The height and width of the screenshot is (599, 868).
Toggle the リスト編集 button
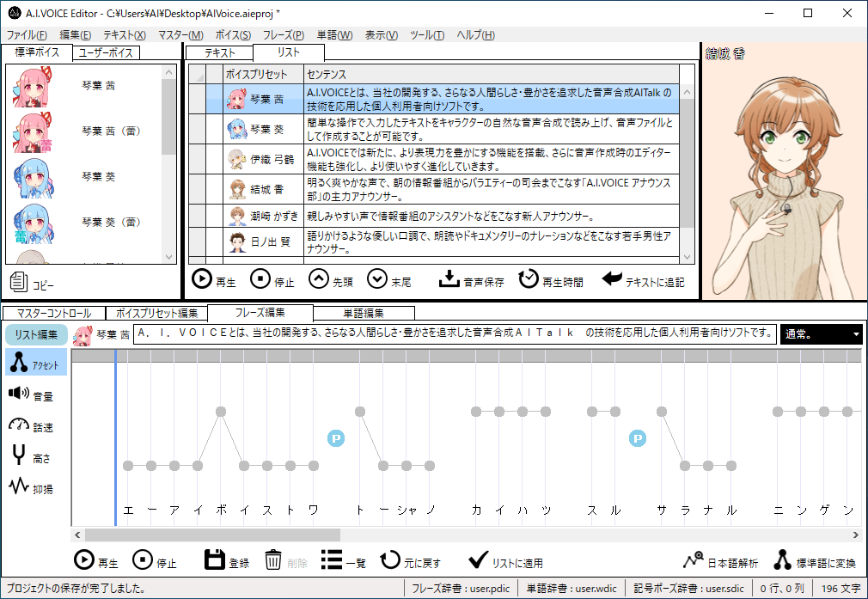(x=36, y=334)
